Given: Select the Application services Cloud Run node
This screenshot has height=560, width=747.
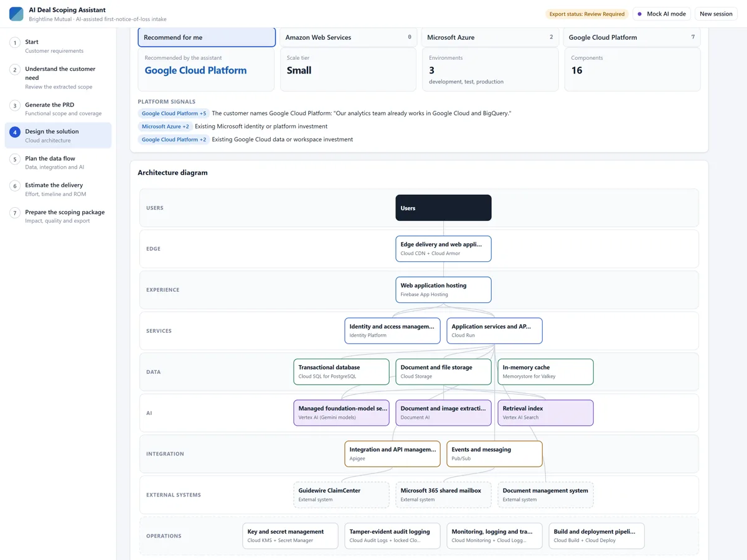Looking at the screenshot, I should click(x=494, y=331).
